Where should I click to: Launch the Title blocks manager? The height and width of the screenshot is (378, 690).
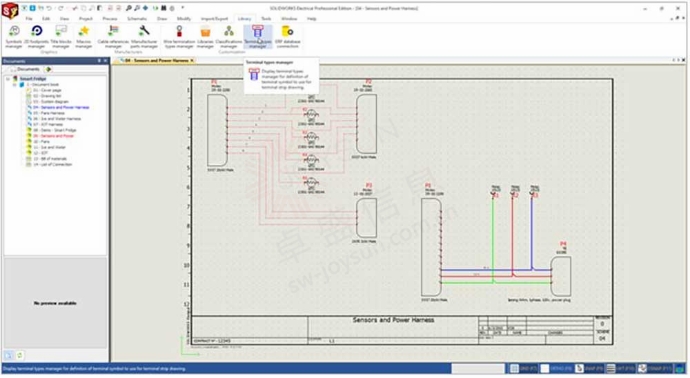[x=61, y=36]
